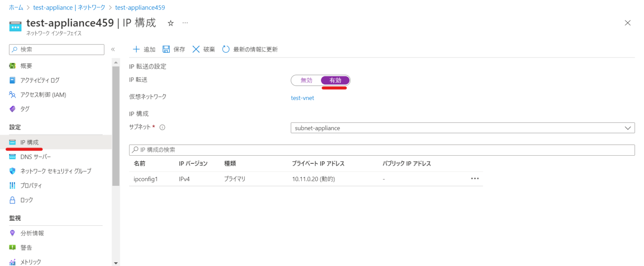Image resolution: width=644 pixels, height=266 pixels.
Task: Click the star icon beside IP 構成 title
Action: pos(170,24)
